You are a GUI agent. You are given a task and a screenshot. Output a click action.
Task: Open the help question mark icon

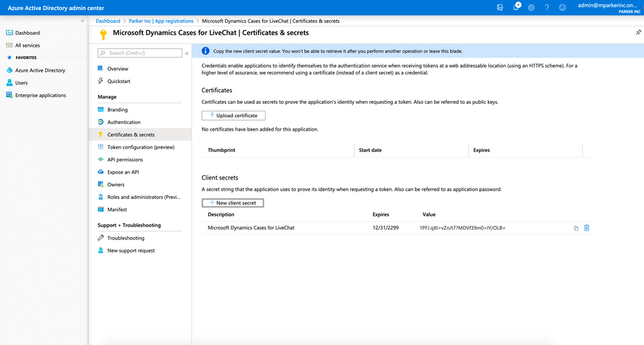click(x=547, y=7)
